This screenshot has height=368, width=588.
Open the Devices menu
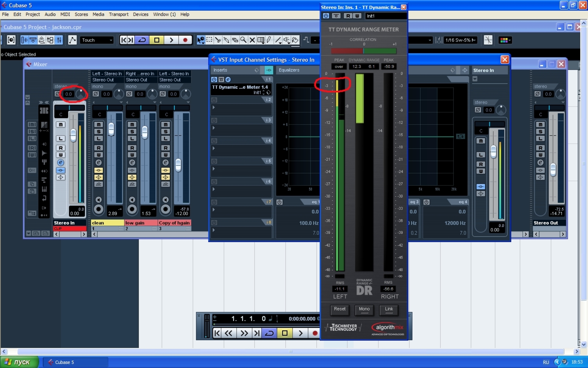click(141, 14)
